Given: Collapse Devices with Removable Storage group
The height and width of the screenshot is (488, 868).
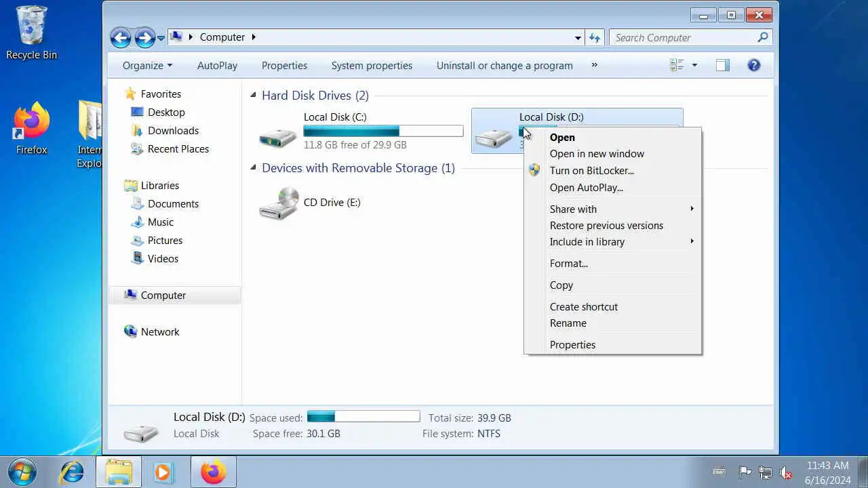Looking at the screenshot, I should pos(254,168).
